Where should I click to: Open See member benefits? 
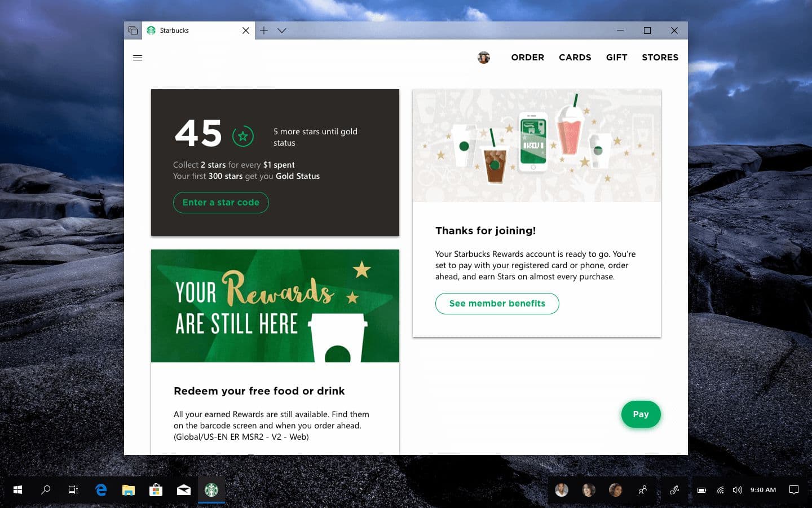click(497, 303)
